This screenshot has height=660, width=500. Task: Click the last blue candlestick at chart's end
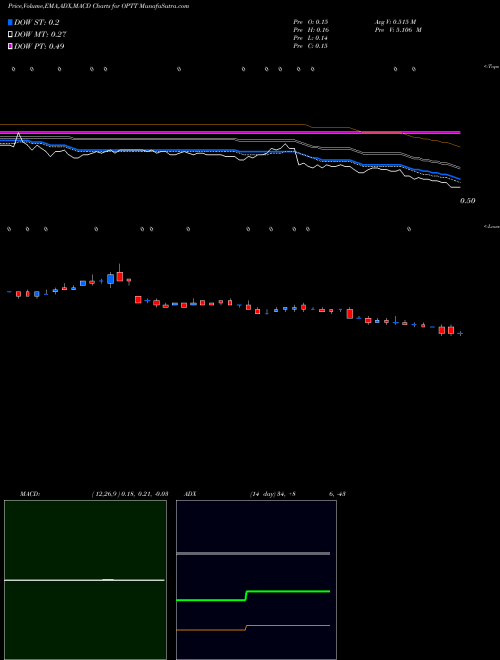click(460, 334)
